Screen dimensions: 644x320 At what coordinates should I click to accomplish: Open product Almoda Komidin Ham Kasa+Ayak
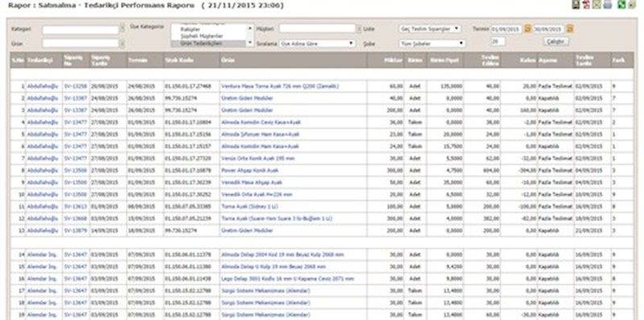(260, 146)
